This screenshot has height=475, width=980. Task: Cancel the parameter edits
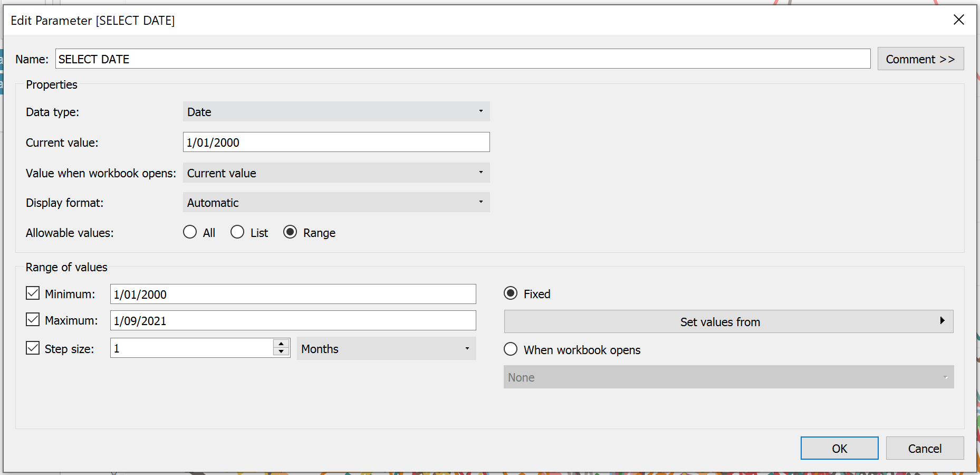[925, 448]
